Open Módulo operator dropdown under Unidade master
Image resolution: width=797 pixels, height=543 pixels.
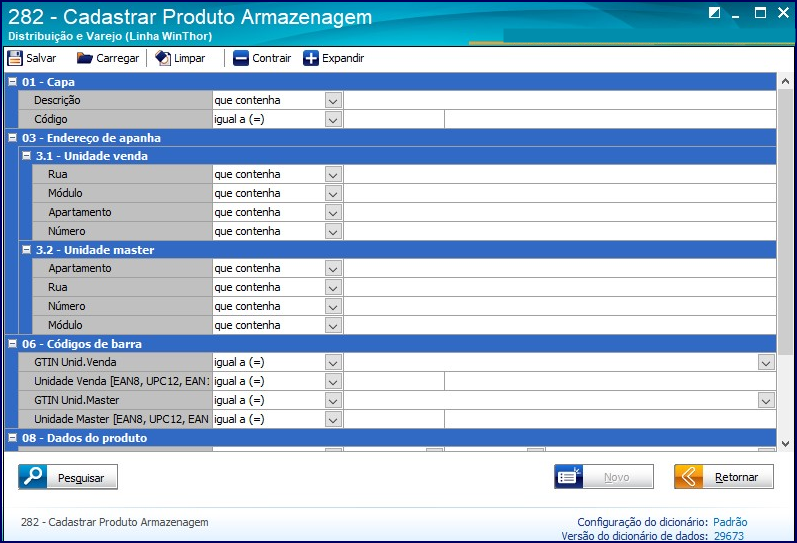333,325
